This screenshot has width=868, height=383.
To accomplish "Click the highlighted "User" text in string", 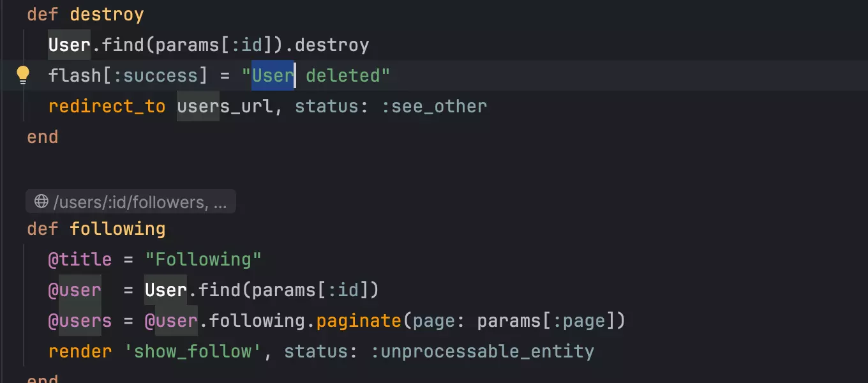I will tap(273, 76).
